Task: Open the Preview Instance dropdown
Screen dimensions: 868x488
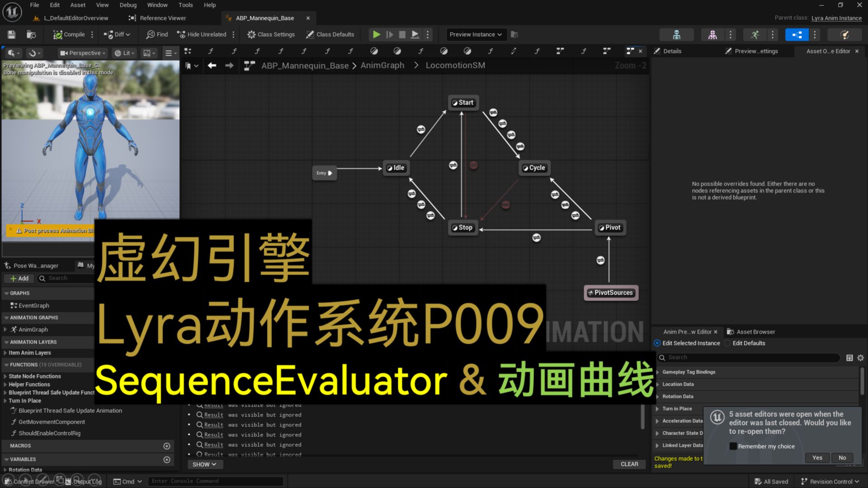Action: (476, 34)
